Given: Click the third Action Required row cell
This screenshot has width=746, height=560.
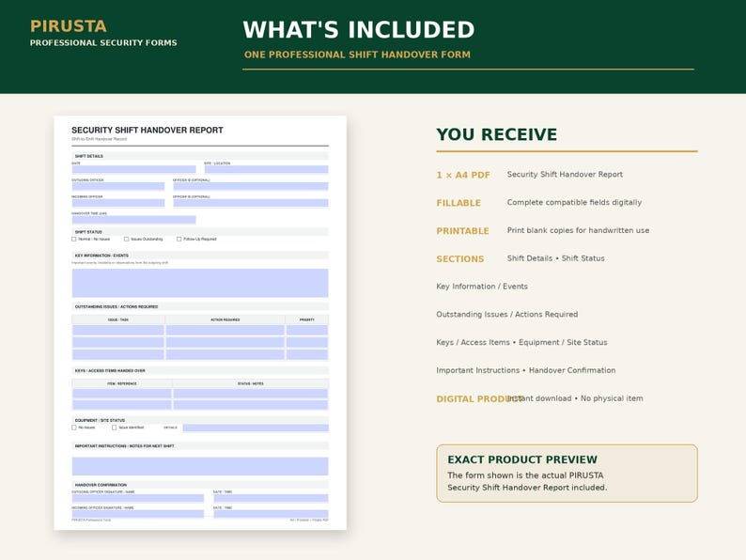Looking at the screenshot, I should (225, 354).
